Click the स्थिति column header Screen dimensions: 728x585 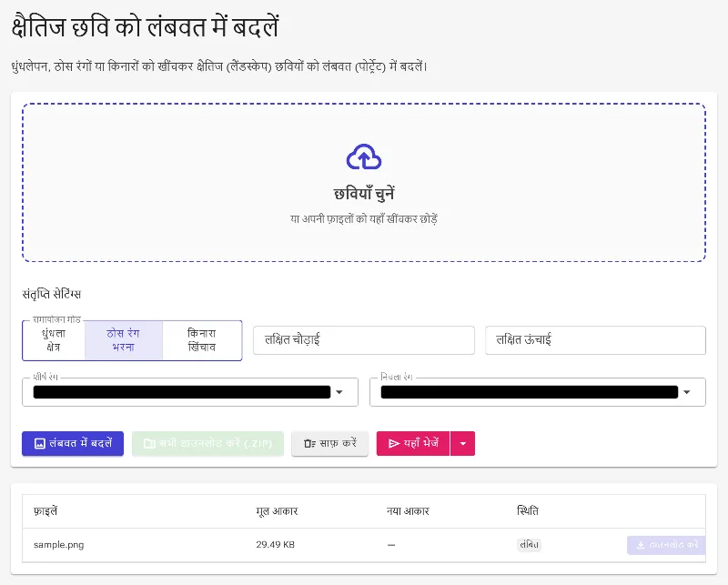coord(528,511)
